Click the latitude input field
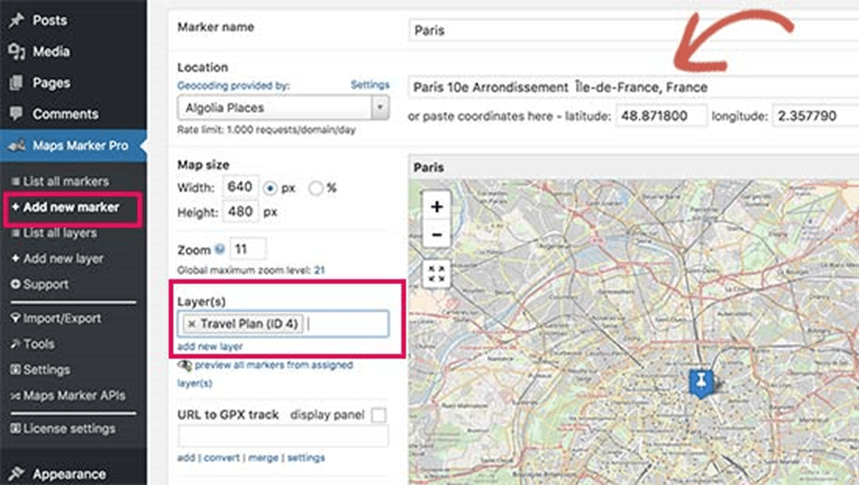 (661, 116)
